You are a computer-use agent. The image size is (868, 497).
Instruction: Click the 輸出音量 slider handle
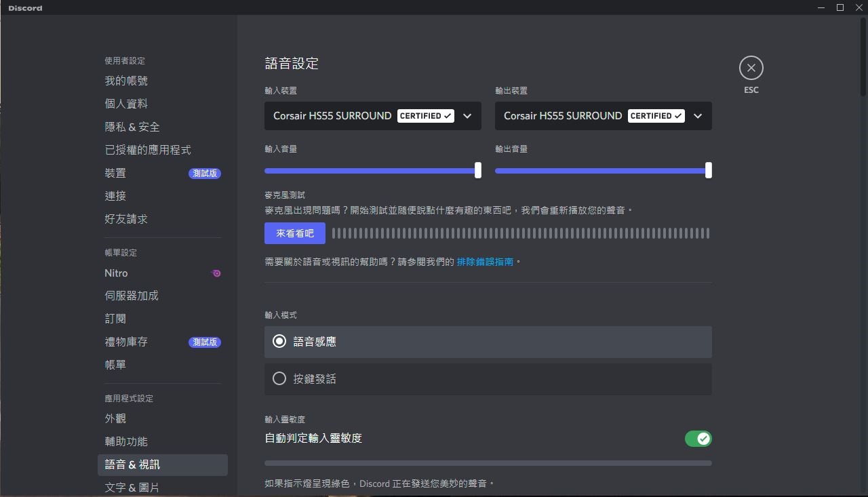[x=709, y=170]
